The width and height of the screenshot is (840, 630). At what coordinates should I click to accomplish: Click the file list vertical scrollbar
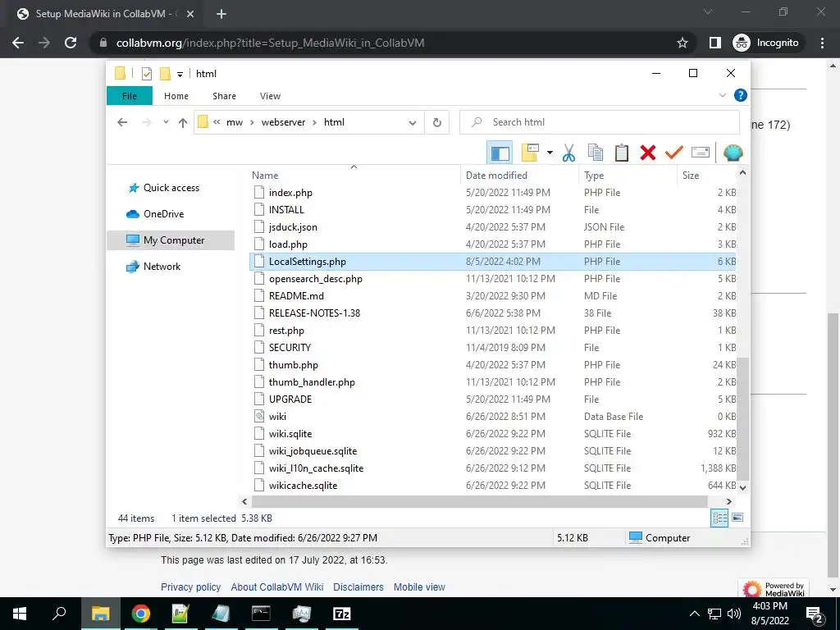click(742, 419)
